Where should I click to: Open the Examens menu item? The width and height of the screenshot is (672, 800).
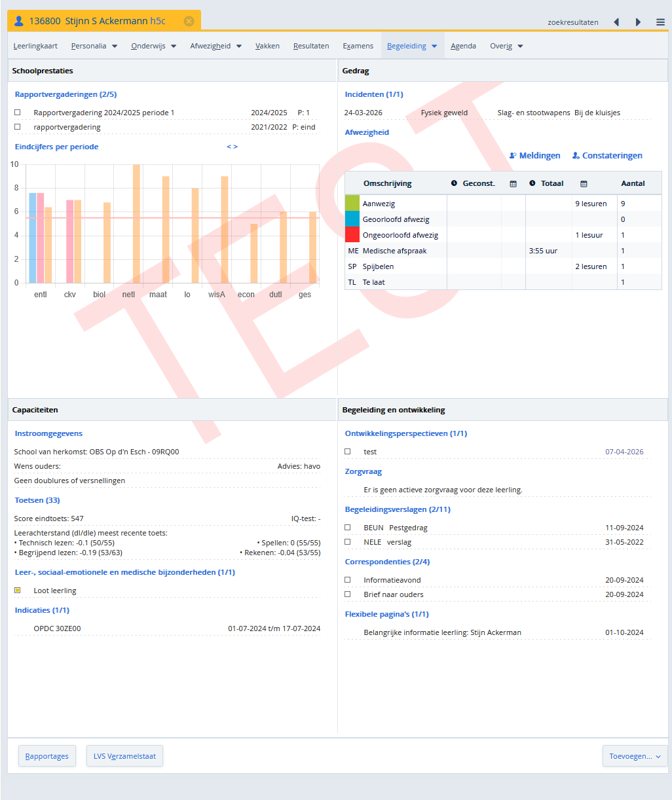[x=358, y=46]
